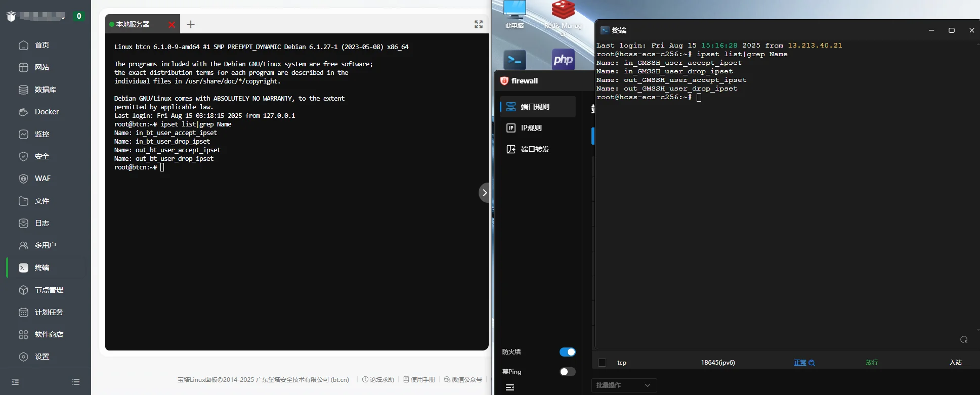The width and height of the screenshot is (980, 395).
Task: Enable the 禁Ping toggle
Action: (x=567, y=372)
